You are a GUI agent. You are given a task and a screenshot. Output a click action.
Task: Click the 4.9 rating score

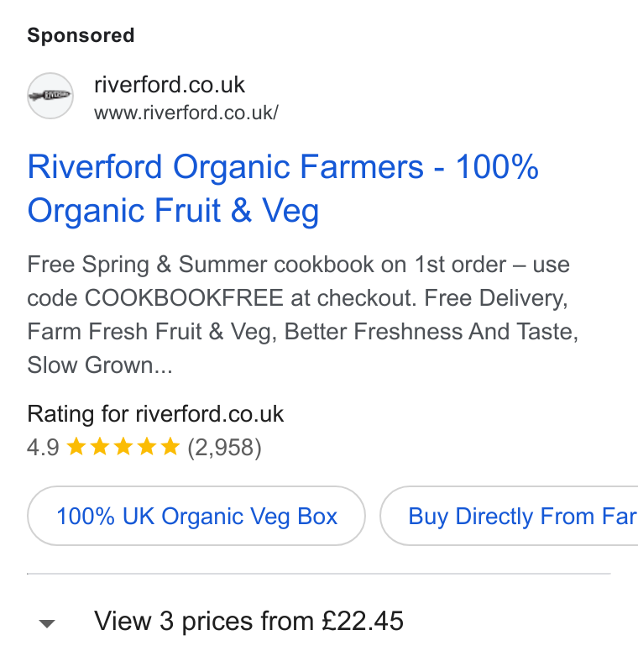click(43, 448)
